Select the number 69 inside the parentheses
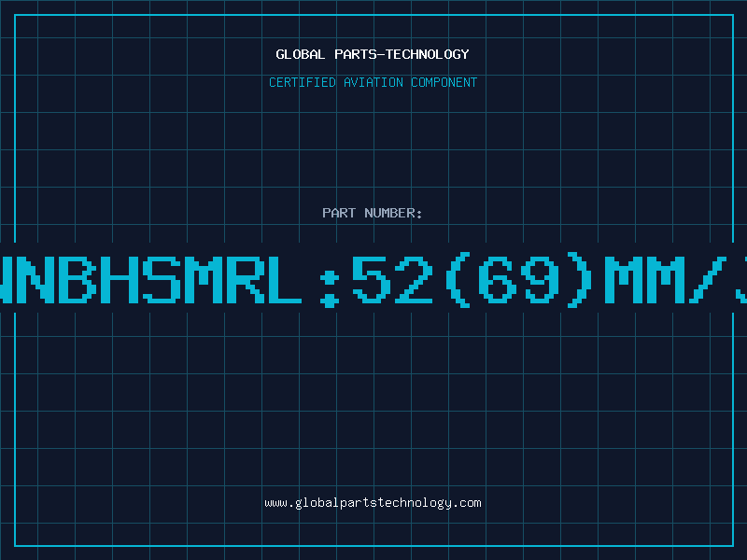Screen dimensions: 747x560 [520, 280]
